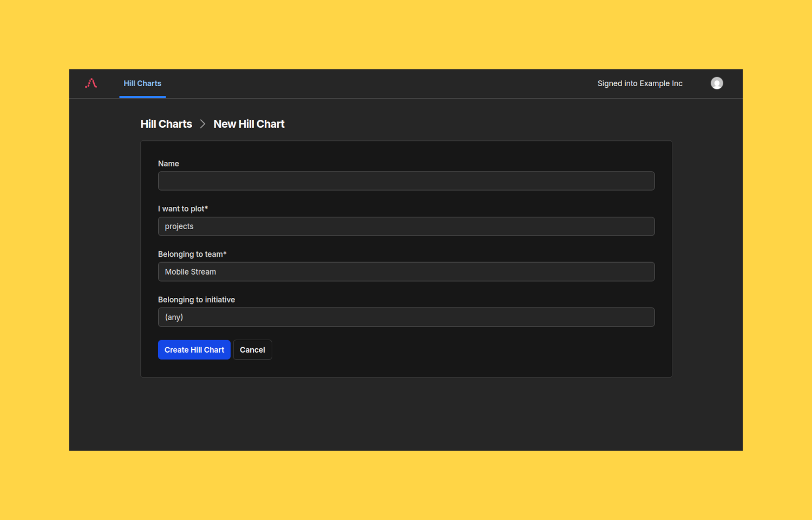Expand the Mobile Stream team dropdown
The image size is (812, 520).
[x=406, y=272]
